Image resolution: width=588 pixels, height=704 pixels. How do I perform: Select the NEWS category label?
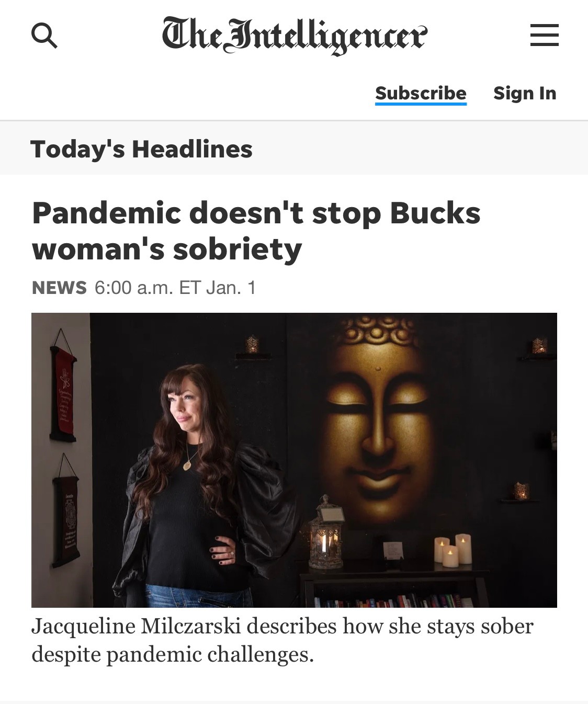[59, 288]
